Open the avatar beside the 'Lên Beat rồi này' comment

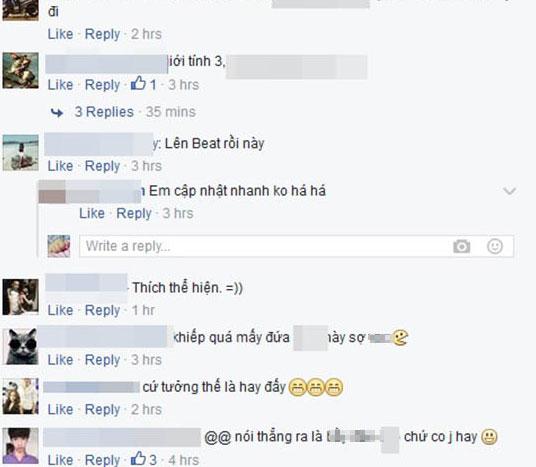tap(21, 153)
